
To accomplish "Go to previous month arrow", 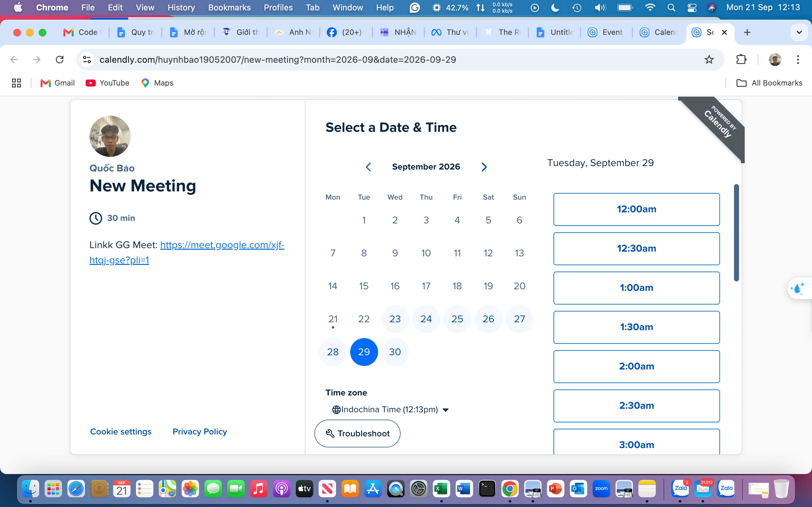I will (x=368, y=167).
